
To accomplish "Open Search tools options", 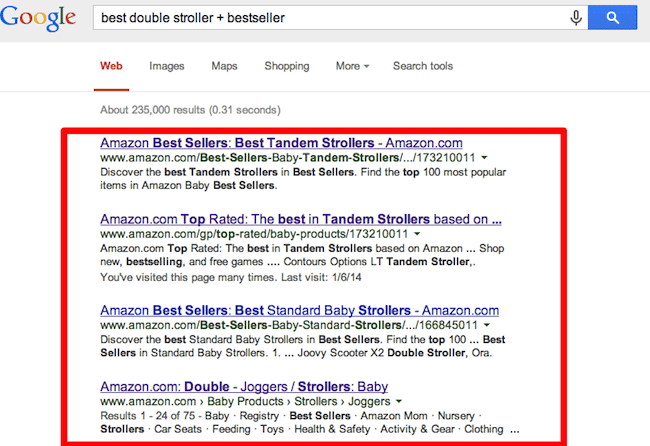I will [x=422, y=66].
